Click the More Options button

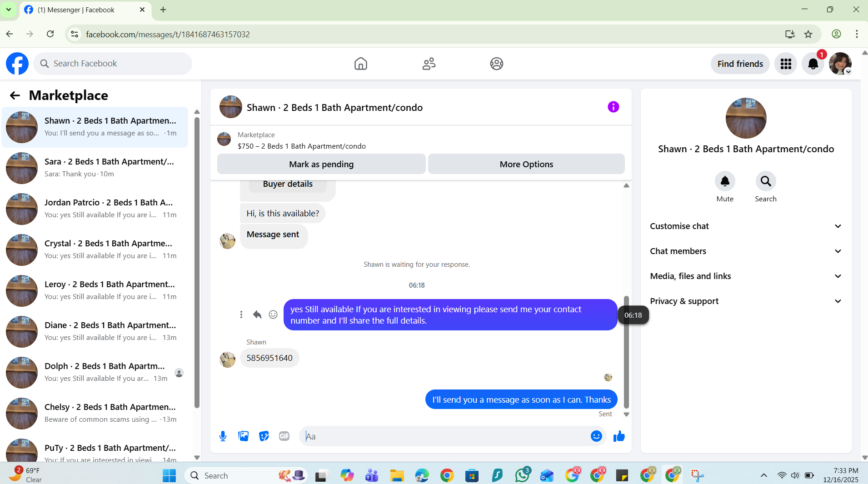coord(526,164)
